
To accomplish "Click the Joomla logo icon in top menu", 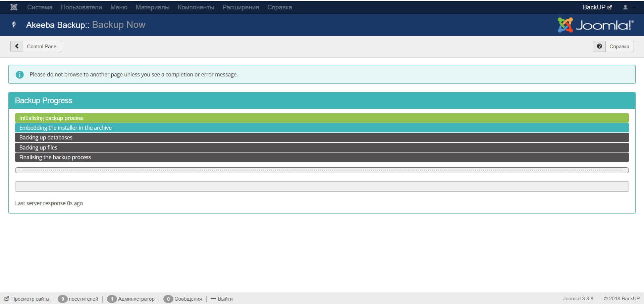I will (x=14, y=7).
